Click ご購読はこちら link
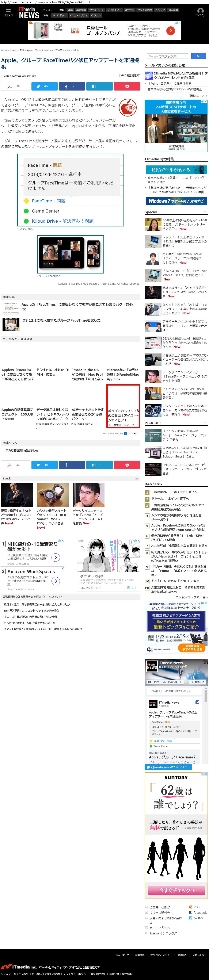Screen dimensions: 209x980 197,96
